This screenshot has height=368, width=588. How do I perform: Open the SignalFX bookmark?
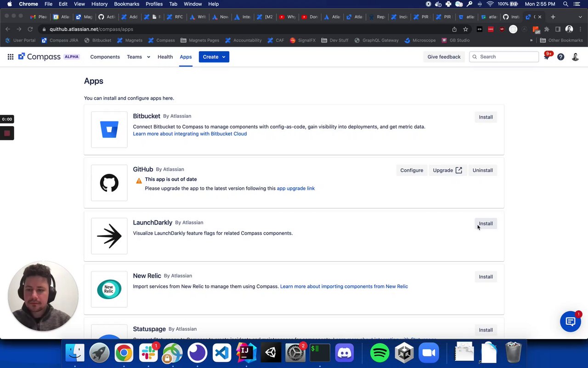click(303, 40)
